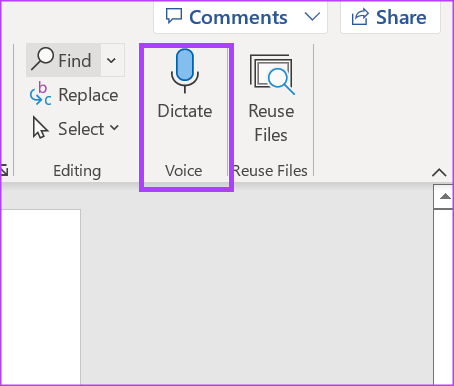The width and height of the screenshot is (454, 386).
Task: Open the dialog launcher arrow at ribbon edge
Action: tap(4, 170)
